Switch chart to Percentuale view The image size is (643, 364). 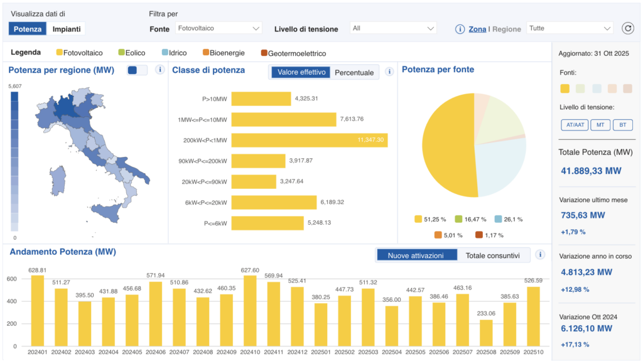click(x=354, y=72)
